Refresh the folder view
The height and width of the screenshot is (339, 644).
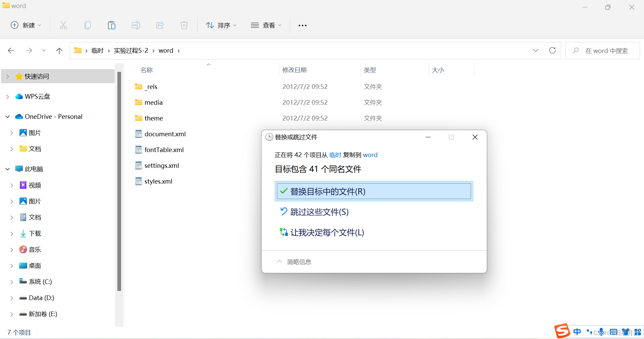(552, 50)
